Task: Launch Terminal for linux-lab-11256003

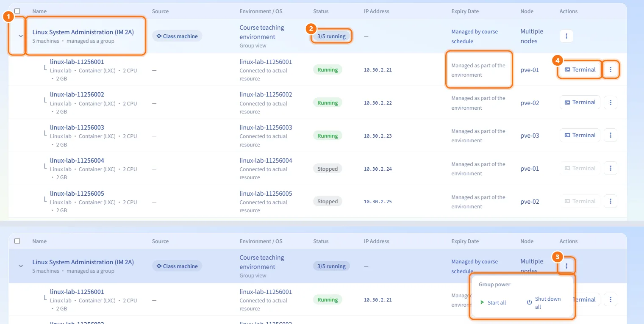Action: coord(580,135)
